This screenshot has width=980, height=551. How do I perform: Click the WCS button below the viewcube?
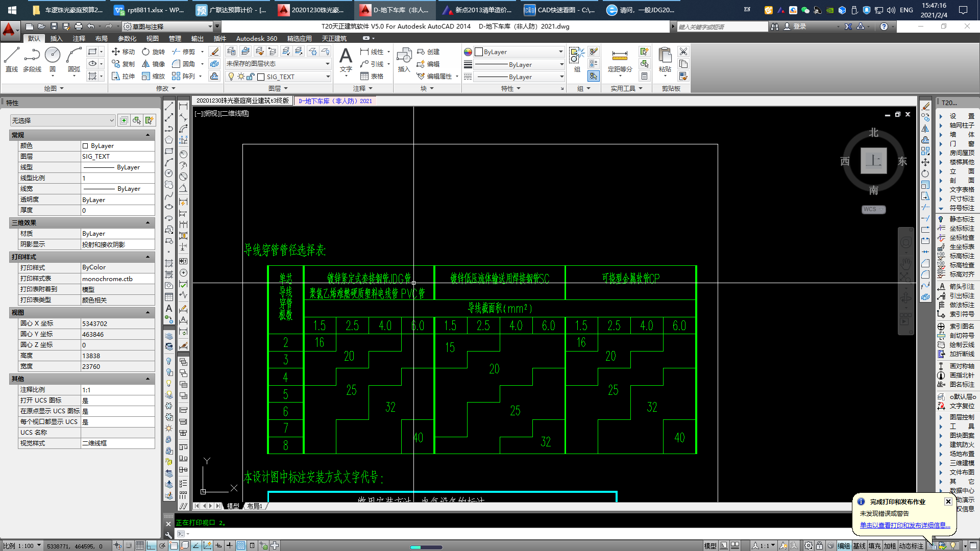pyautogui.click(x=873, y=209)
